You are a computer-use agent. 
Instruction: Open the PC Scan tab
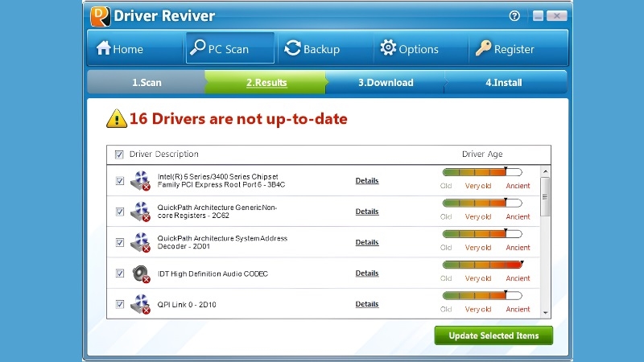[x=230, y=48]
